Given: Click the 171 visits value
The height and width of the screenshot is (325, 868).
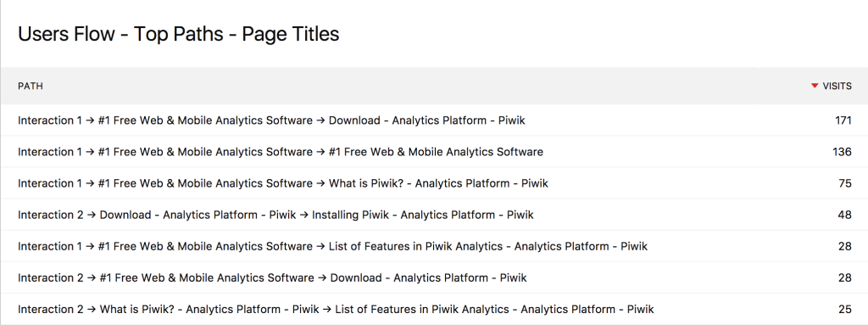Looking at the screenshot, I should (x=843, y=120).
